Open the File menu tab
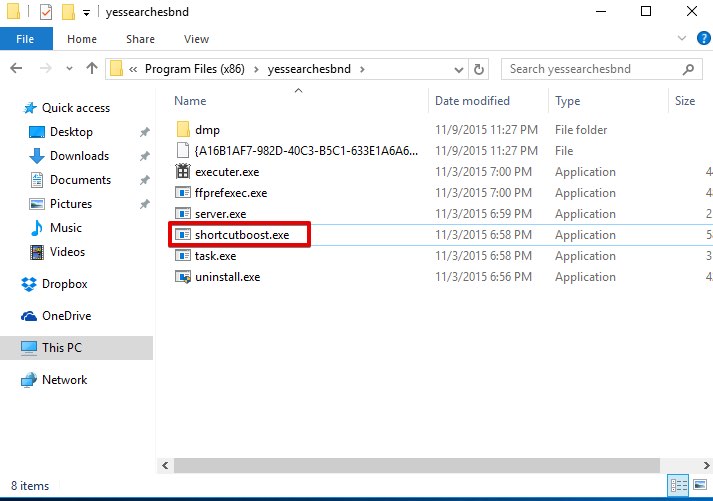 [x=27, y=39]
